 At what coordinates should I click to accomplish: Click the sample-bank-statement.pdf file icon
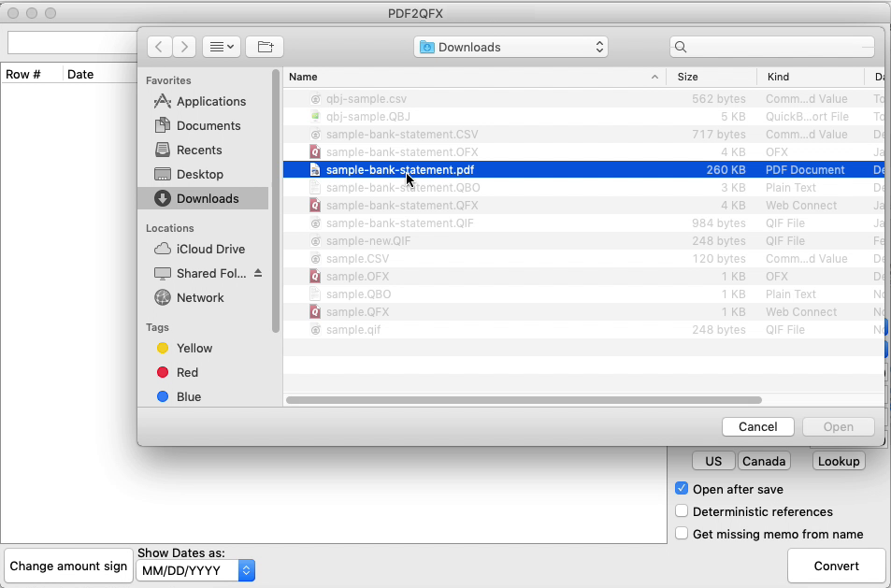(x=315, y=170)
